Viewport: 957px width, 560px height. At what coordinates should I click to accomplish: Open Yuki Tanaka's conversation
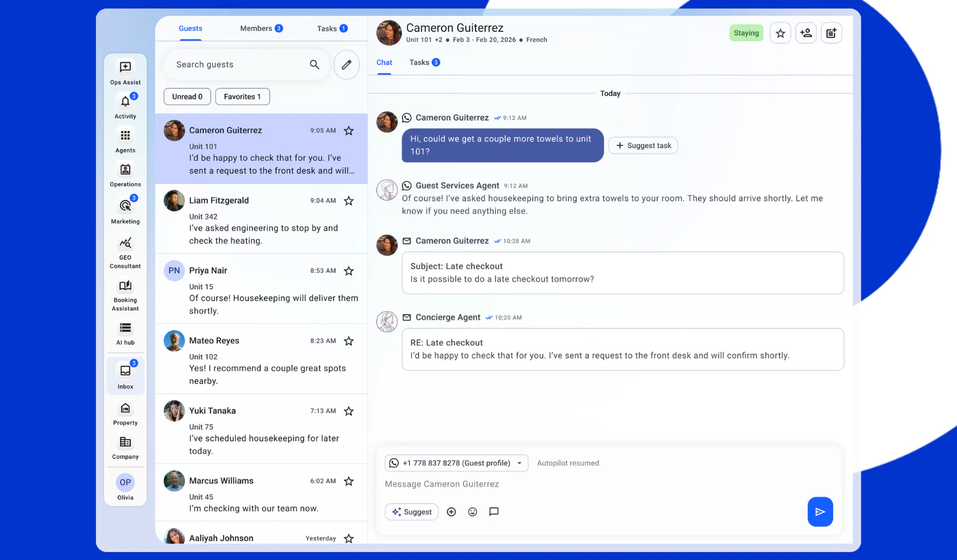point(261,430)
